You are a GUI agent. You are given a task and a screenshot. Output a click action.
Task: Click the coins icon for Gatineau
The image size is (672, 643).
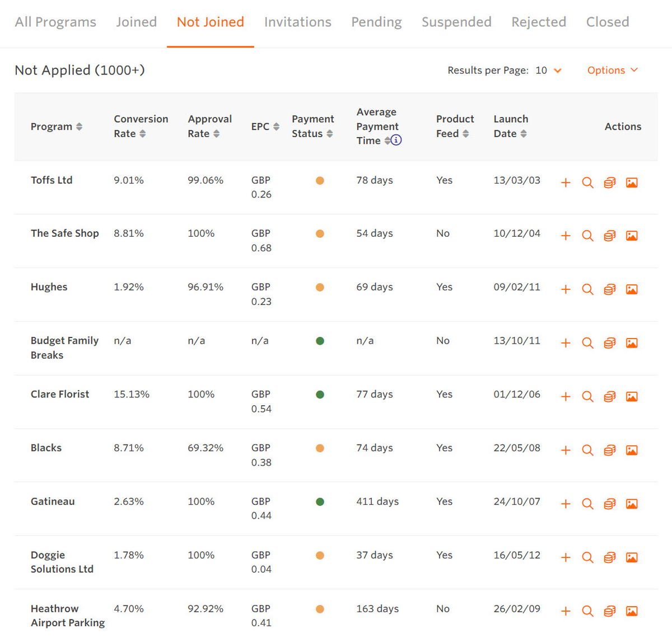click(610, 504)
